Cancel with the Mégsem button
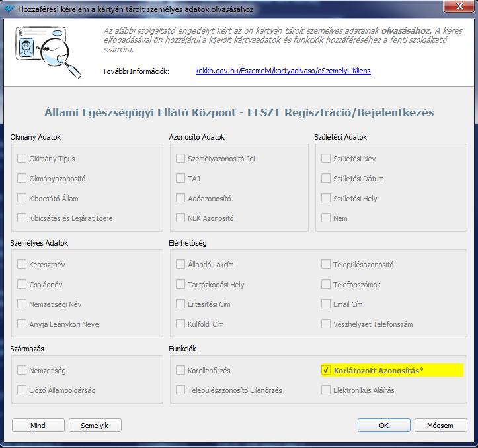The width and height of the screenshot is (478, 448). coord(440,425)
